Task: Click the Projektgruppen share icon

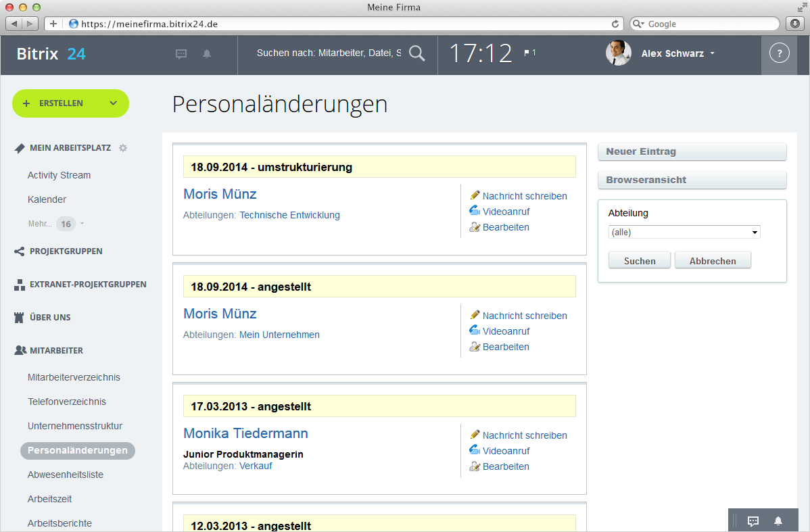Action: 19,251
